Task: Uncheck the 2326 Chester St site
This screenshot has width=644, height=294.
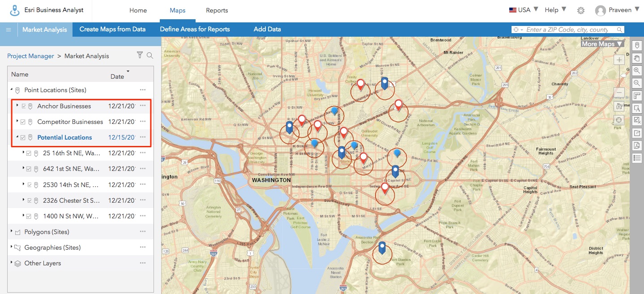Action: [x=30, y=200]
